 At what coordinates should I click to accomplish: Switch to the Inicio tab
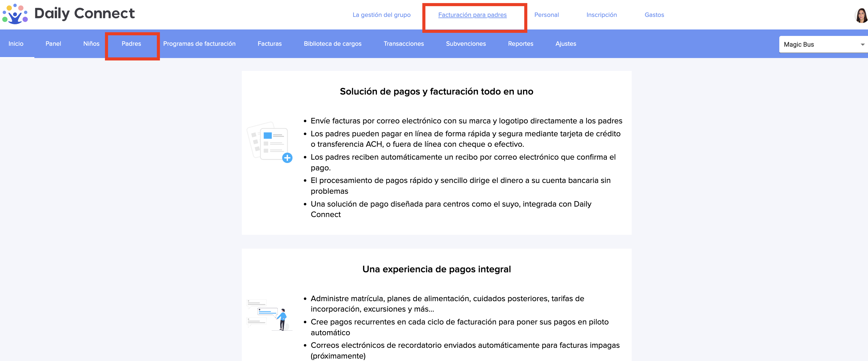pos(16,44)
